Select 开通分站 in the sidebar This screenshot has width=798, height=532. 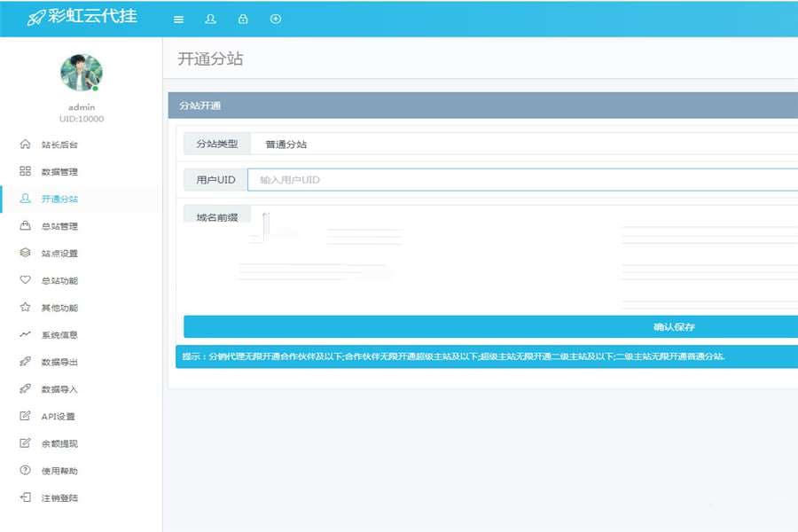pyautogui.click(x=59, y=199)
